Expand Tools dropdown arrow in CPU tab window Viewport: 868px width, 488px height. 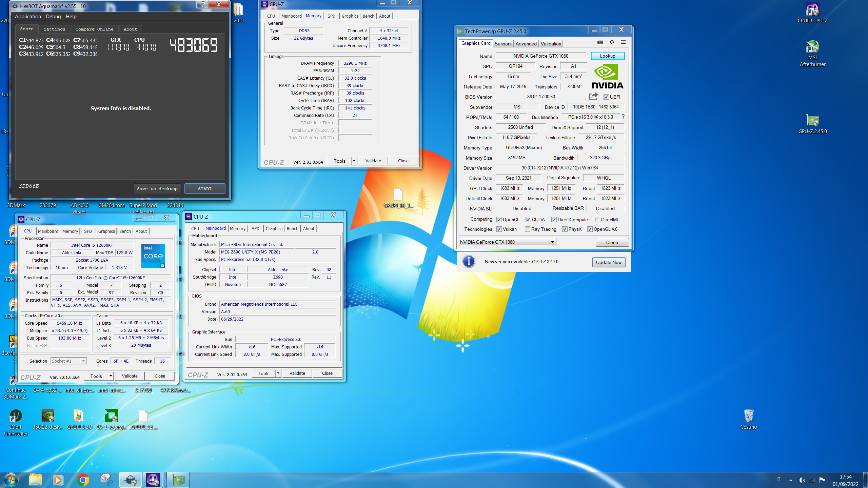(111, 376)
